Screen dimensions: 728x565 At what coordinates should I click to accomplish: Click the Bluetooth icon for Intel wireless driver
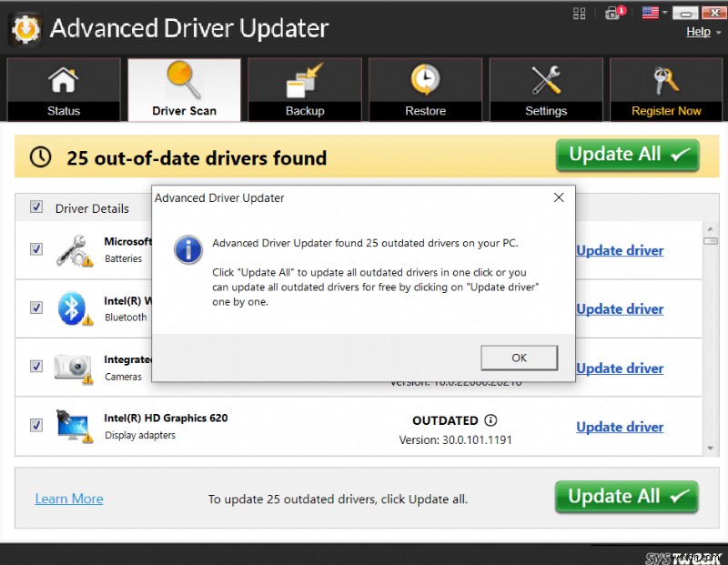tap(73, 307)
